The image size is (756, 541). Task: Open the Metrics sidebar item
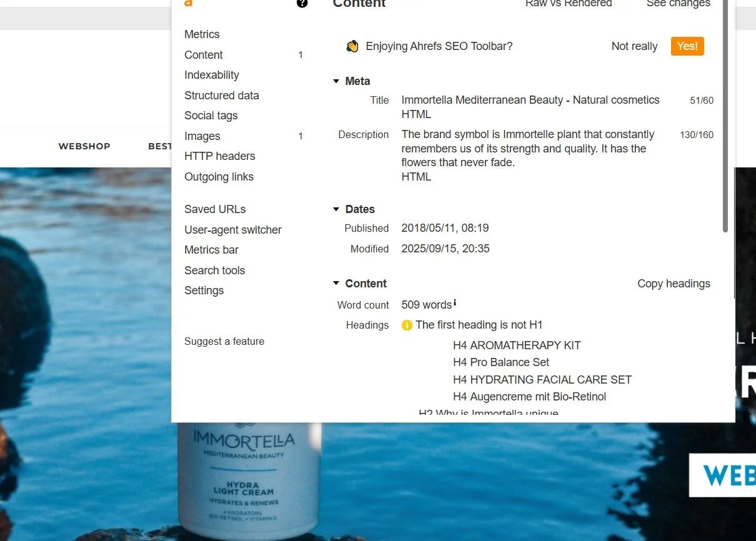click(x=202, y=34)
